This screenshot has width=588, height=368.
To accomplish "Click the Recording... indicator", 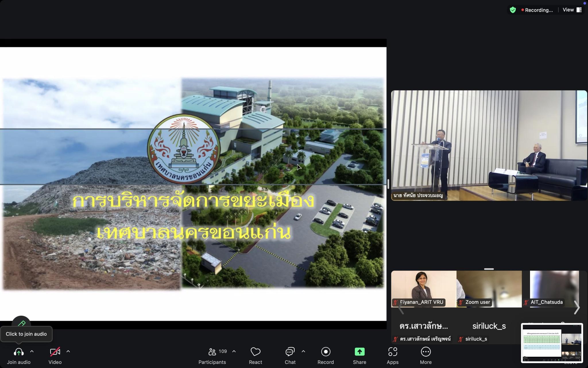I will [537, 10].
